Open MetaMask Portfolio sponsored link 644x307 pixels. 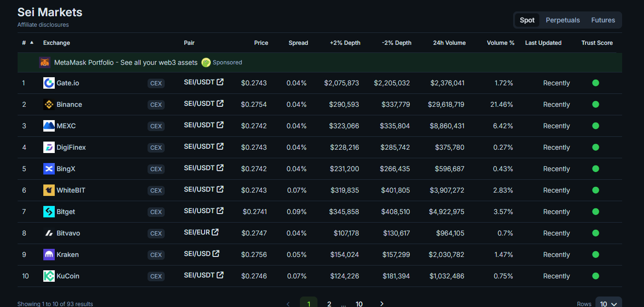click(126, 62)
